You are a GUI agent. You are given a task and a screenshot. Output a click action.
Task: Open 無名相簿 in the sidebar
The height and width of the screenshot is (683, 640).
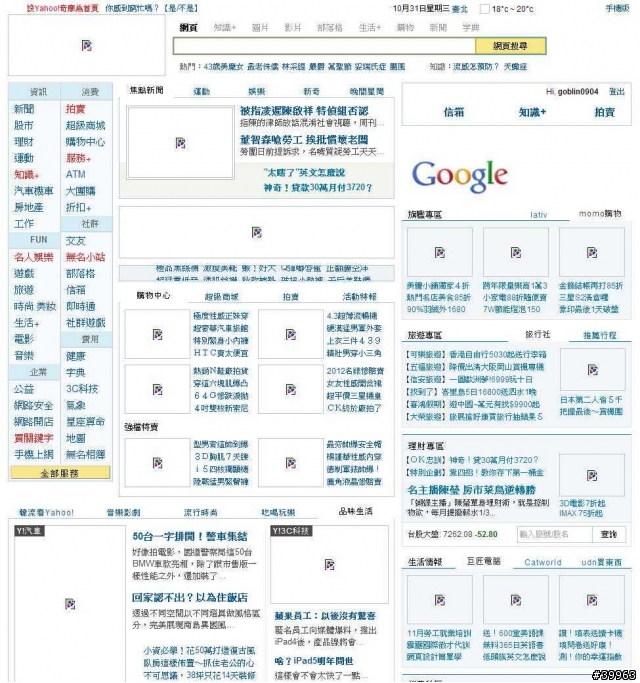coord(85,455)
